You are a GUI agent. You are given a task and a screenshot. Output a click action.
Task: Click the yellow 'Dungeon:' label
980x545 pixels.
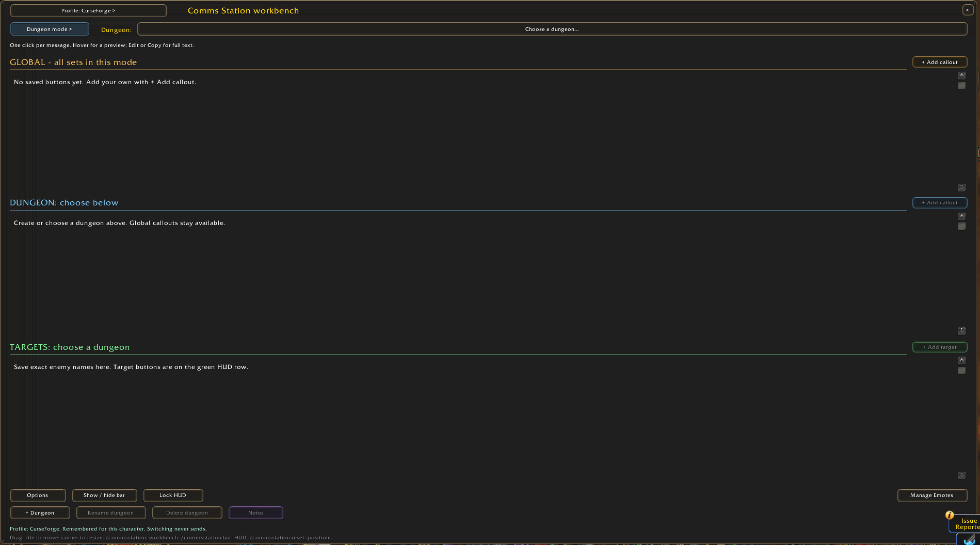tap(116, 30)
